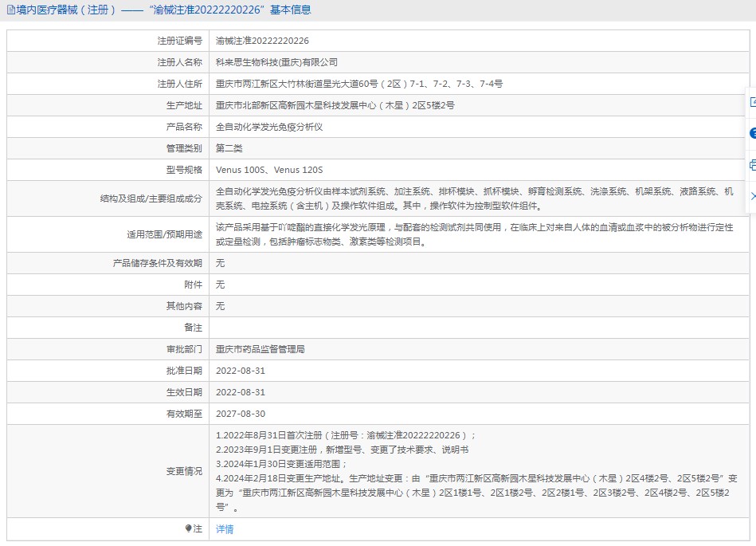Click the 型号规格 label
Viewport: 756px width, 546px height.
click(184, 170)
